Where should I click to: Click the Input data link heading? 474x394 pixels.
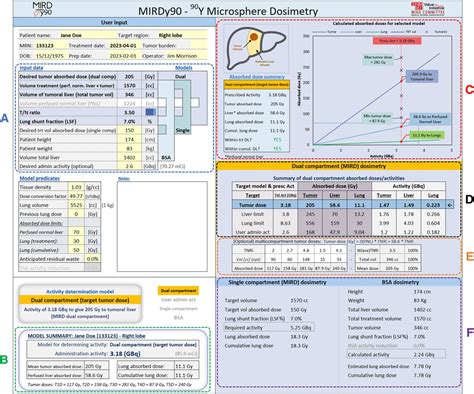pos(31,68)
